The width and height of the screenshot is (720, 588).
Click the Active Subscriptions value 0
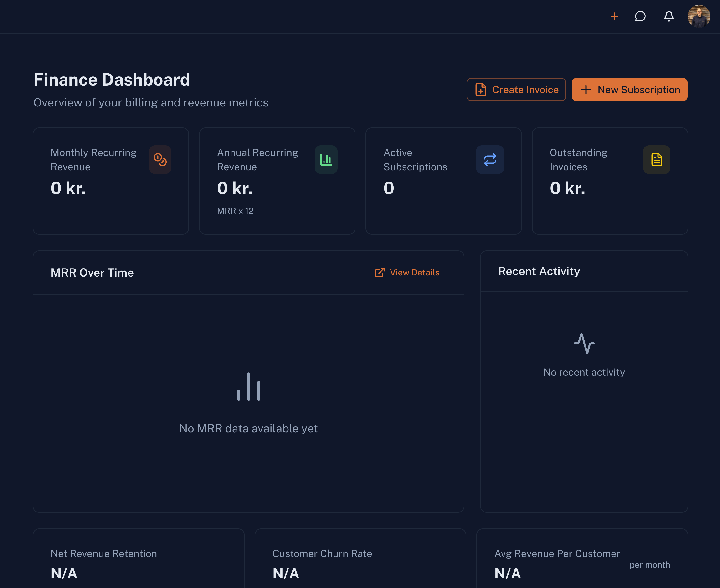click(x=389, y=188)
